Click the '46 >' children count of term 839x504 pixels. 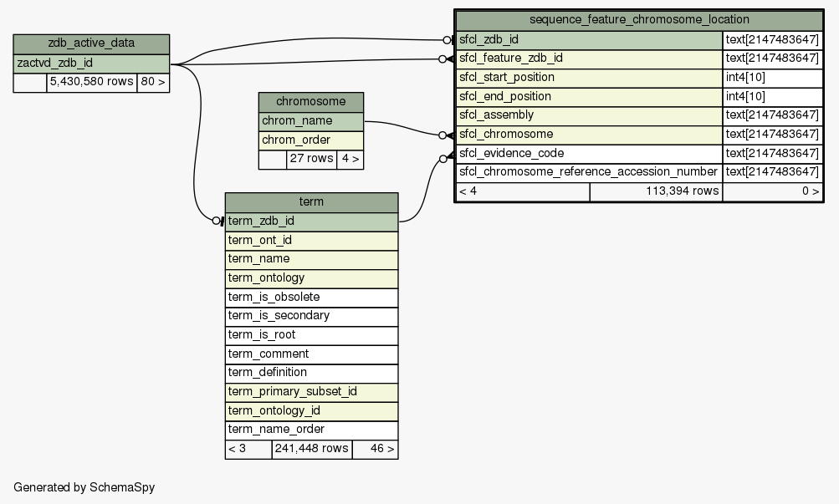(x=375, y=449)
